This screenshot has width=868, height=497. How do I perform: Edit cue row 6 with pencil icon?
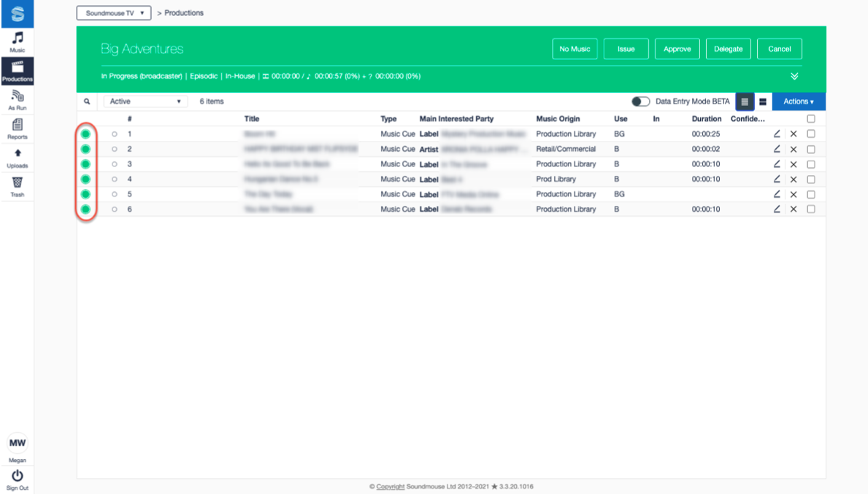click(777, 209)
